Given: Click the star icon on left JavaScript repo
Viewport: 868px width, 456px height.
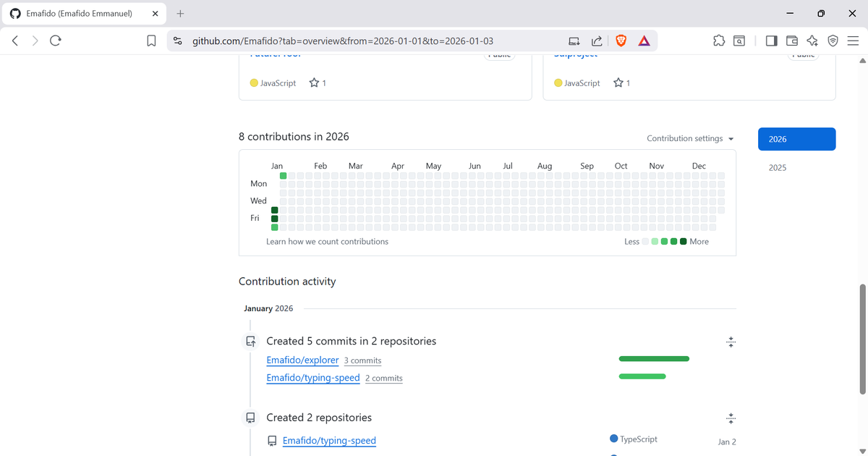Looking at the screenshot, I should pyautogui.click(x=314, y=83).
